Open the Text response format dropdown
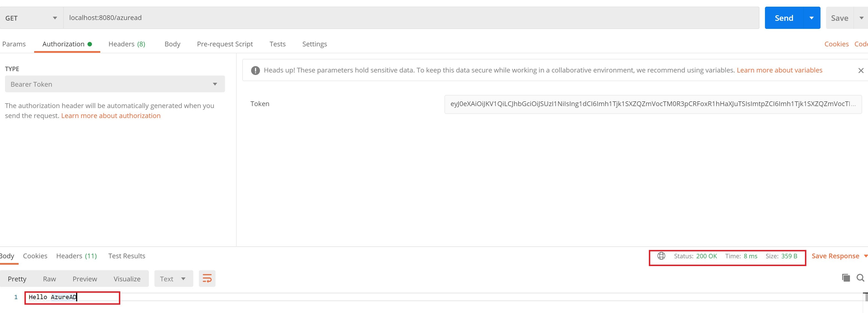This screenshot has width=868, height=313. (x=174, y=278)
